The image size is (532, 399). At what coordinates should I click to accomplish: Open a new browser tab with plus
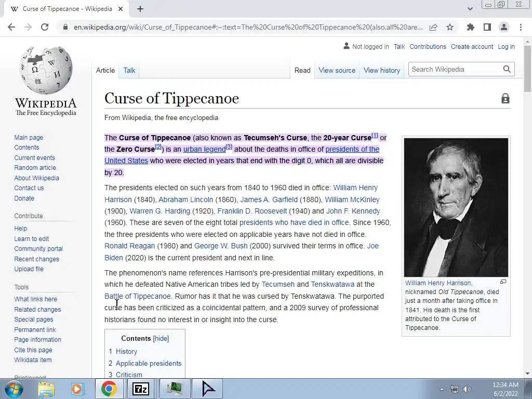pyautogui.click(x=140, y=9)
